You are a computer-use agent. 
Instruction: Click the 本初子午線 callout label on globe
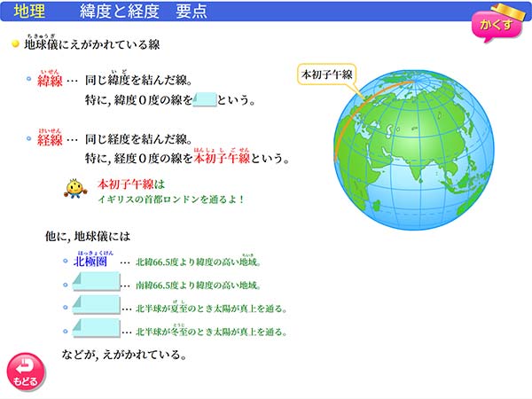click(x=325, y=75)
